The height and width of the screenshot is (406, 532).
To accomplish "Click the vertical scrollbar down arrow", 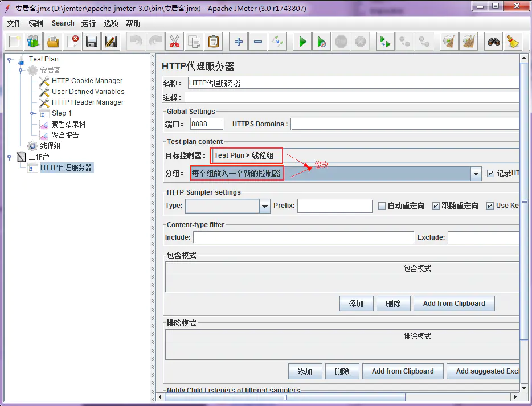I will tap(524, 388).
